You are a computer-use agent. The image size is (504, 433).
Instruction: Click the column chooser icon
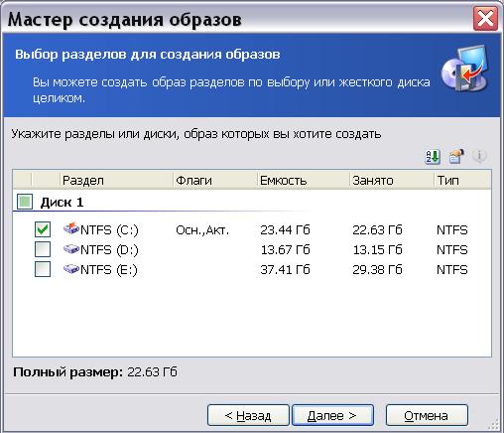pyautogui.click(x=456, y=156)
